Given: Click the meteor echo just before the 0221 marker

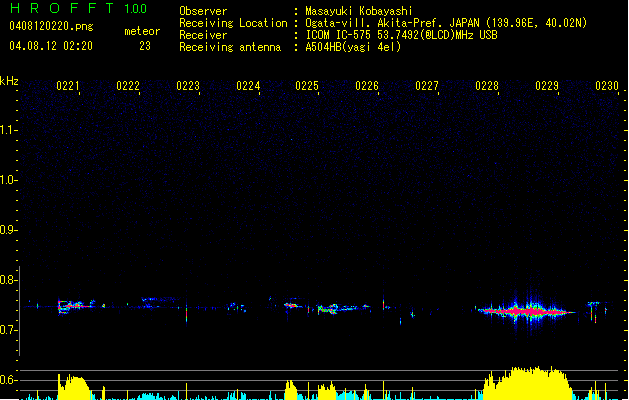Looking at the screenshot, I should 74,305.
